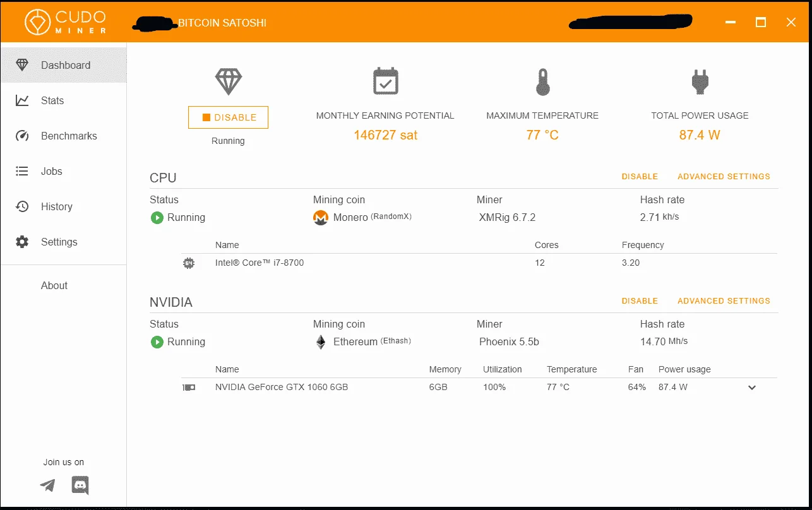Image resolution: width=812 pixels, height=510 pixels.
Task: Click the 6GB memory value
Action: 438,387
